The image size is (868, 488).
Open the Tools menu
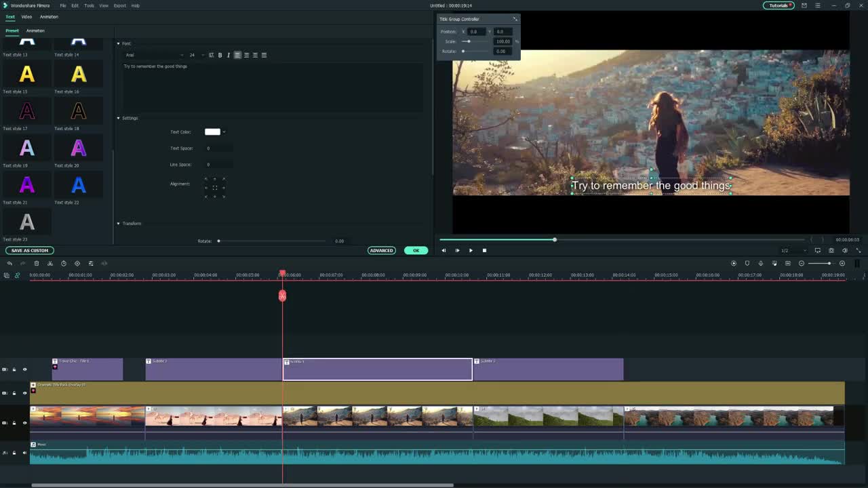coord(89,5)
